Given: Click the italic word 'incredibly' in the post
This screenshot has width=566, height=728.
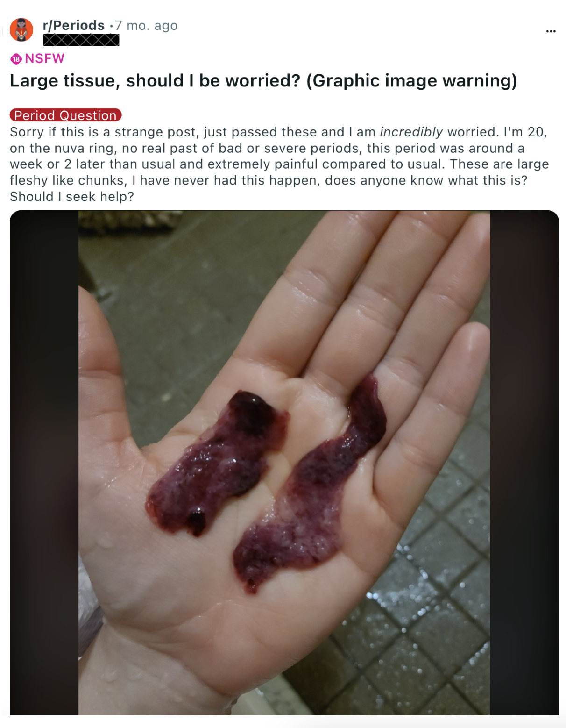Looking at the screenshot, I should click(x=411, y=132).
